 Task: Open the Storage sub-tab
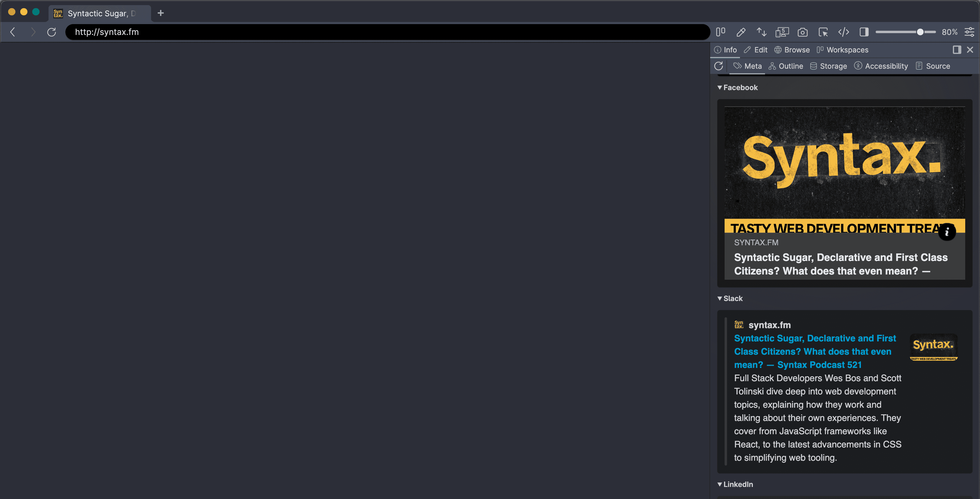point(828,66)
